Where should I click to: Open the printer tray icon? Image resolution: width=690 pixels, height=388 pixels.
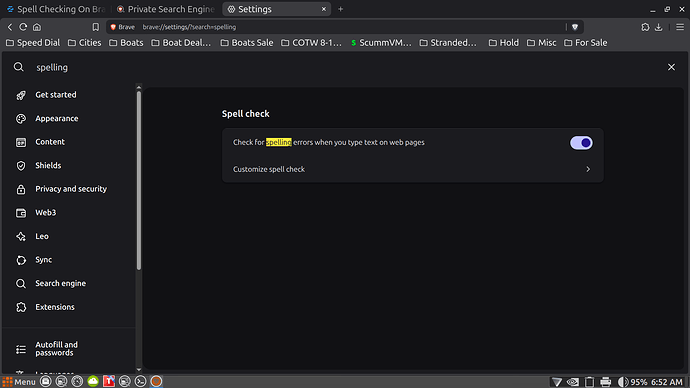click(606, 382)
